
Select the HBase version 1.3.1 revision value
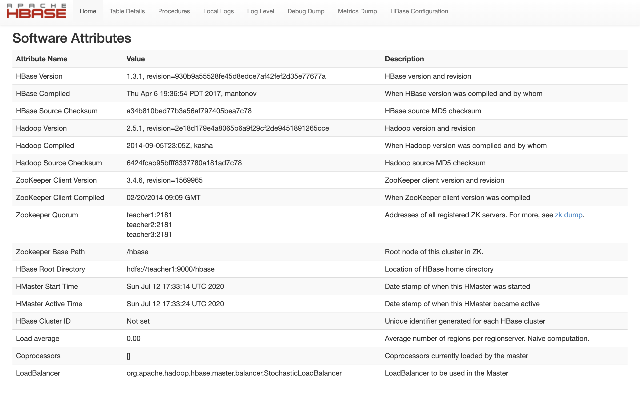tap(226, 76)
